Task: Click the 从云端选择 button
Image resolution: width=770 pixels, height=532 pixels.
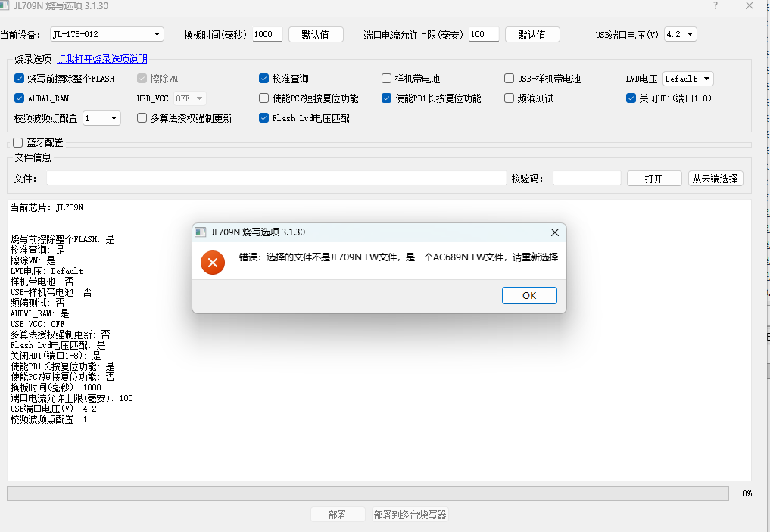Action: (x=715, y=179)
